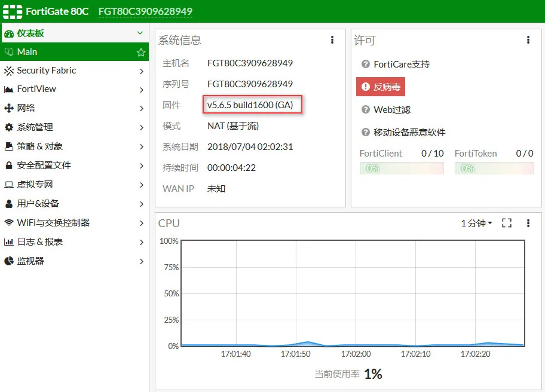
Task: Click the 主机名 value FGT80C3909628949
Action: (250, 63)
